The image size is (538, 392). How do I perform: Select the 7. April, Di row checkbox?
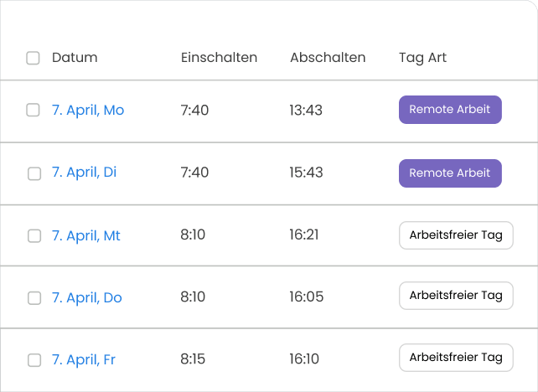coord(34,173)
